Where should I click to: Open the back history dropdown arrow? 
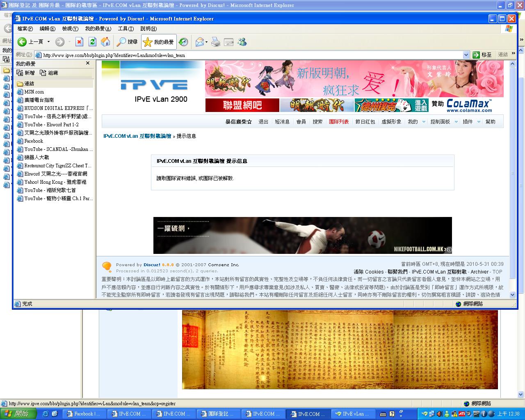(x=48, y=42)
